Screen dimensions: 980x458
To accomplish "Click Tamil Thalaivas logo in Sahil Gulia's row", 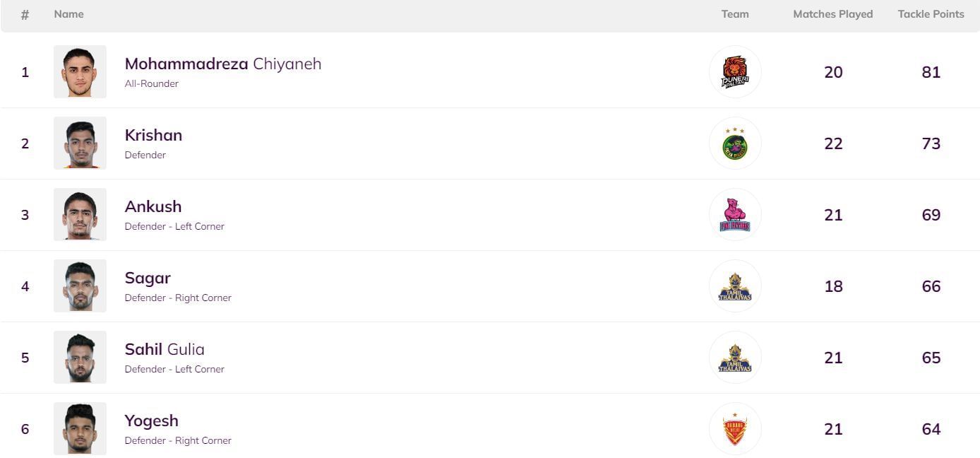I will pyautogui.click(x=735, y=358).
